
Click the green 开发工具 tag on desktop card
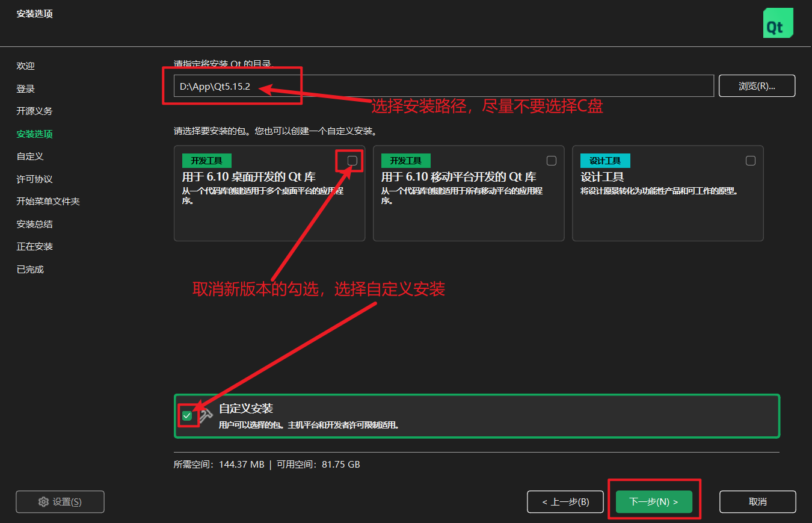tap(207, 161)
